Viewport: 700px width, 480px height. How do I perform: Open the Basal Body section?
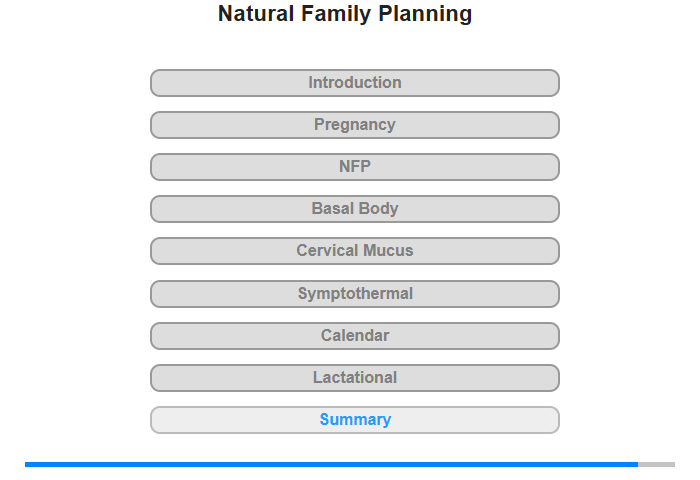(x=355, y=209)
